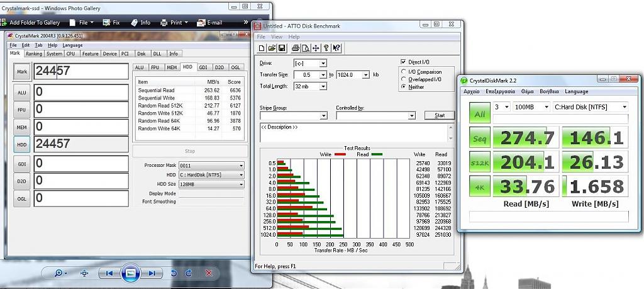Viewport: 644px width, 289px height.
Task: Open the Transfer Size 1024.0 dropdown
Action: point(365,75)
